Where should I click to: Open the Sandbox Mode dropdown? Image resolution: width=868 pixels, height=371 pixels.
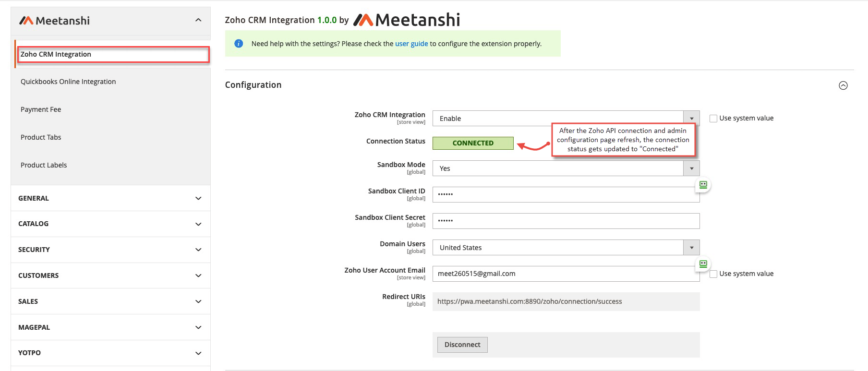point(566,168)
